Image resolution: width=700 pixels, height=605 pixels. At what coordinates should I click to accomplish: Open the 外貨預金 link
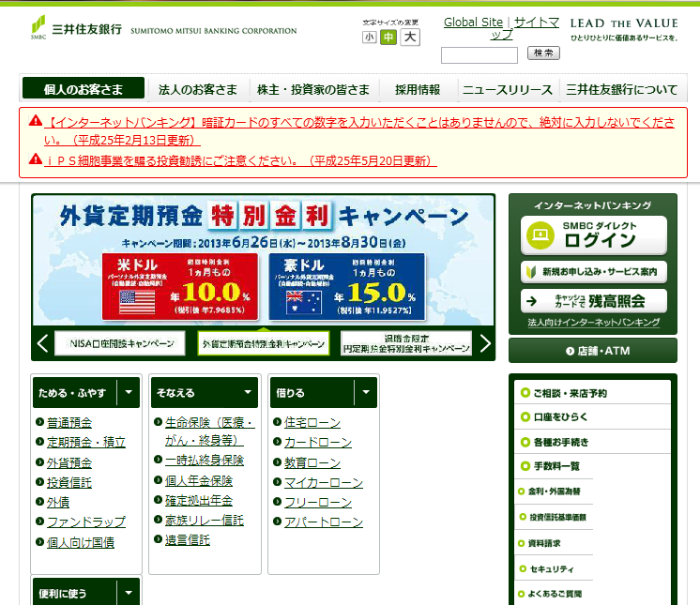69,462
